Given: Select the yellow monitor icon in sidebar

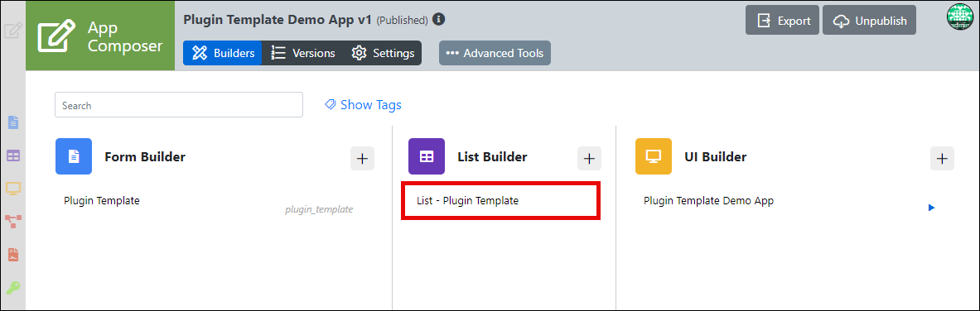Looking at the screenshot, I should click(x=13, y=188).
